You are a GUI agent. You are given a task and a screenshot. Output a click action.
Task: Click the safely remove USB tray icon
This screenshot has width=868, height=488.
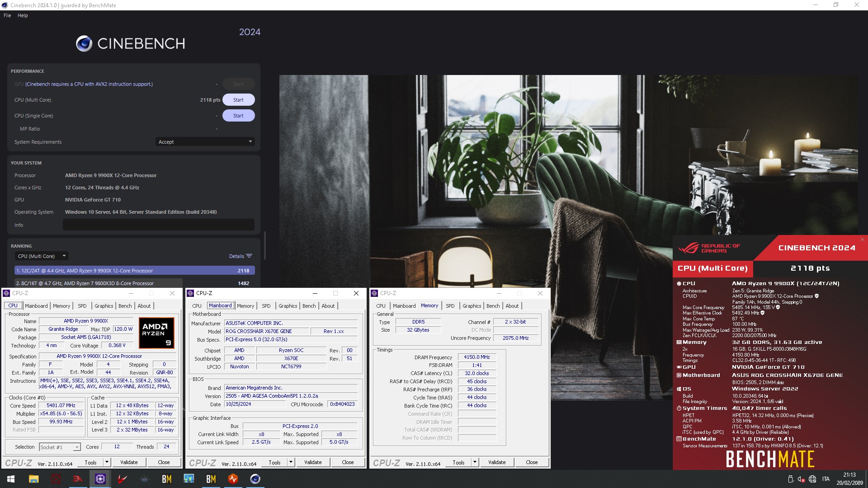tap(790, 479)
